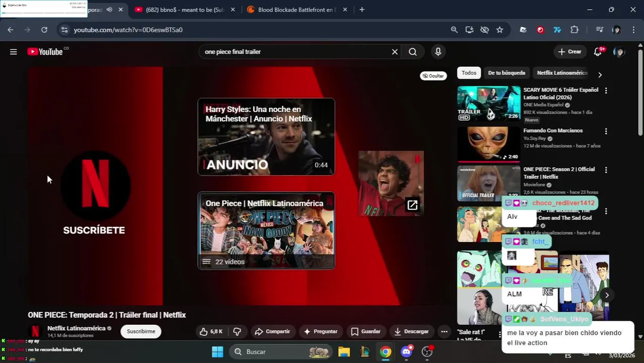Open the alien Fumando Con Marcianos thumbnail
Image resolution: width=644 pixels, height=363 pixels.
coord(489,144)
